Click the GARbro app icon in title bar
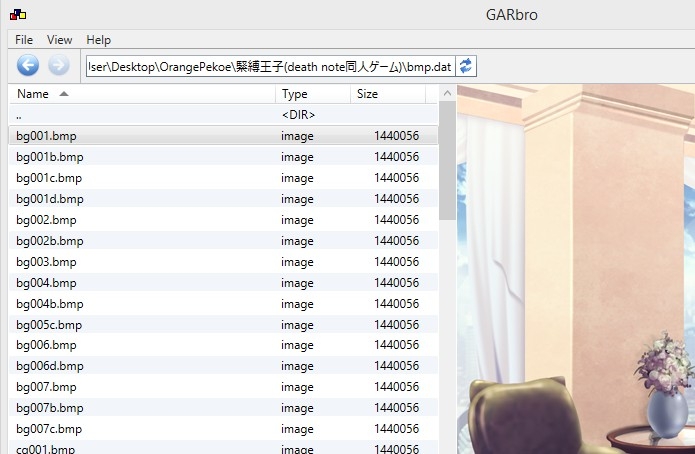 click(18, 15)
